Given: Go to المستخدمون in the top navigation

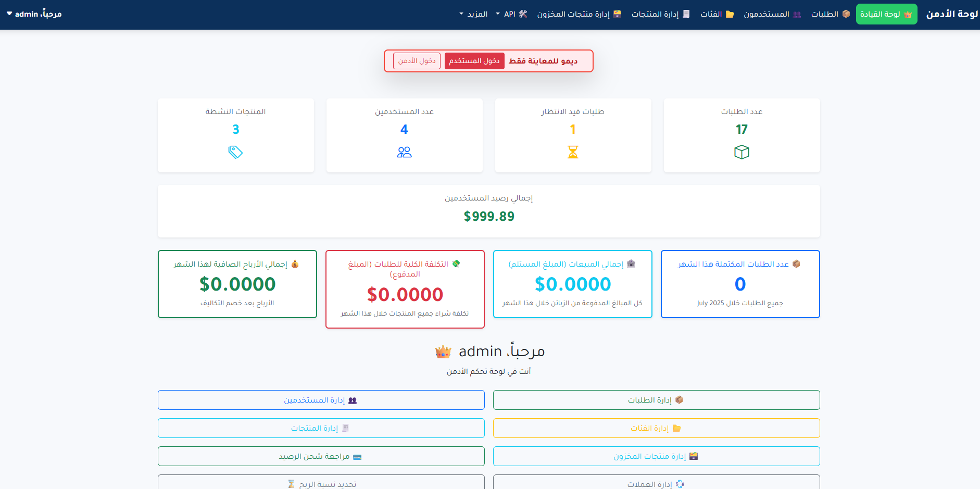Looking at the screenshot, I should 772,14.
